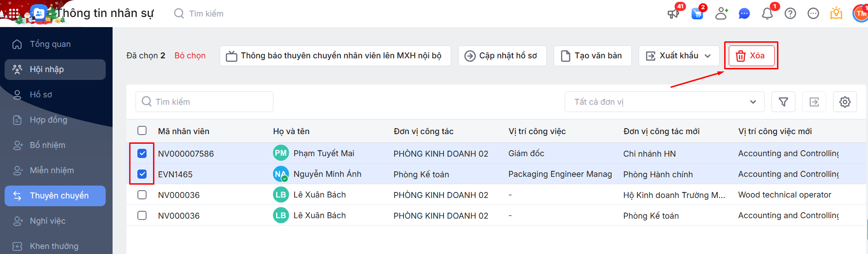Click the blue chat messenger icon
Viewport: 868px width, 254px height.
[744, 14]
